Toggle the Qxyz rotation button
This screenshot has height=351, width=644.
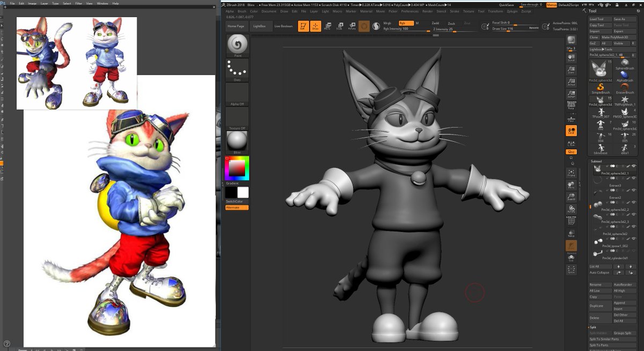click(572, 152)
